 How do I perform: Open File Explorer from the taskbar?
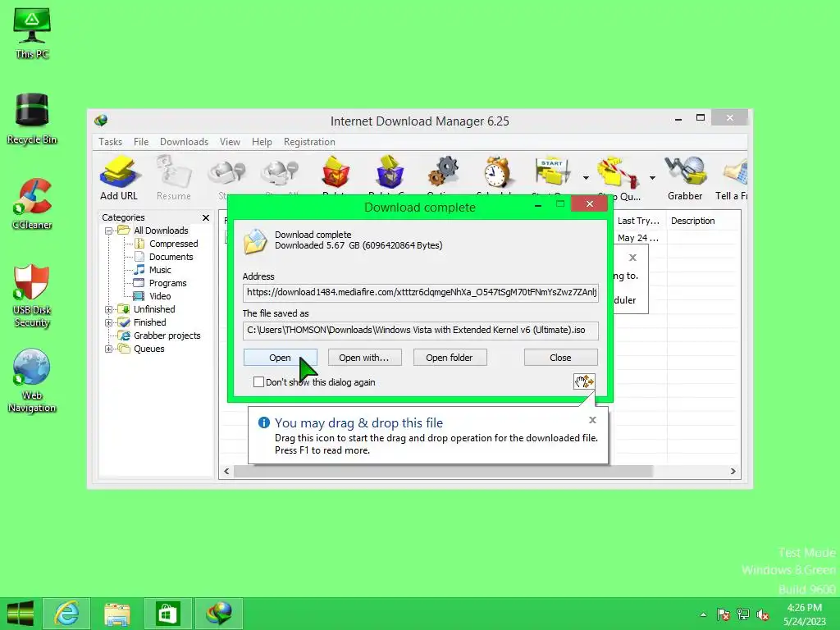click(116, 614)
